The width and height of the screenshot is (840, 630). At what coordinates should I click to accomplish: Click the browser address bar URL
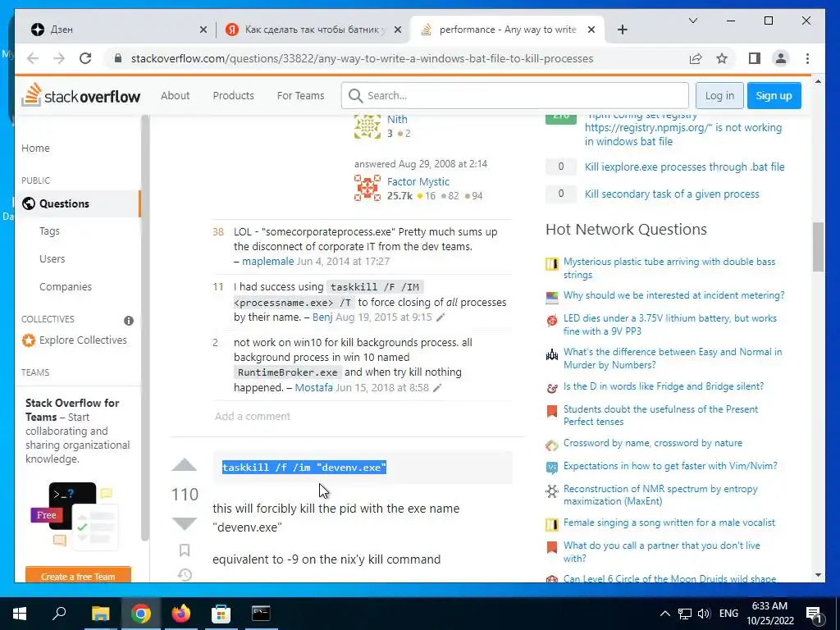tap(362, 58)
